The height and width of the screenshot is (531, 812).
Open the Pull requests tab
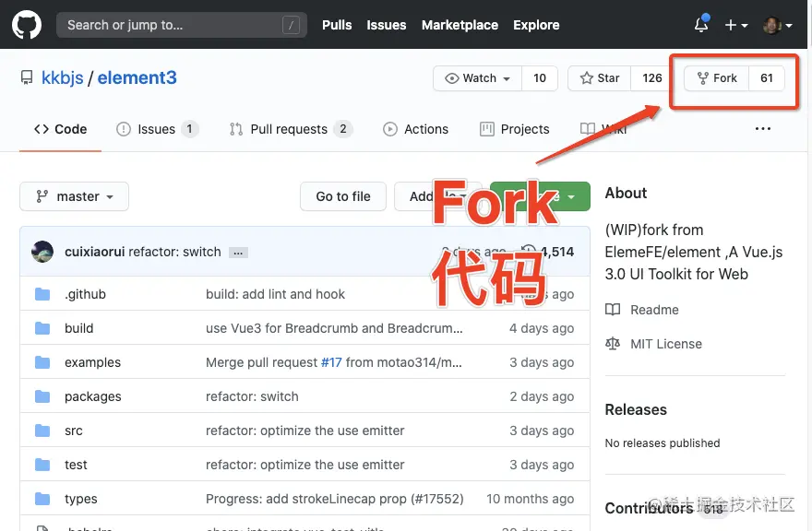coord(291,129)
